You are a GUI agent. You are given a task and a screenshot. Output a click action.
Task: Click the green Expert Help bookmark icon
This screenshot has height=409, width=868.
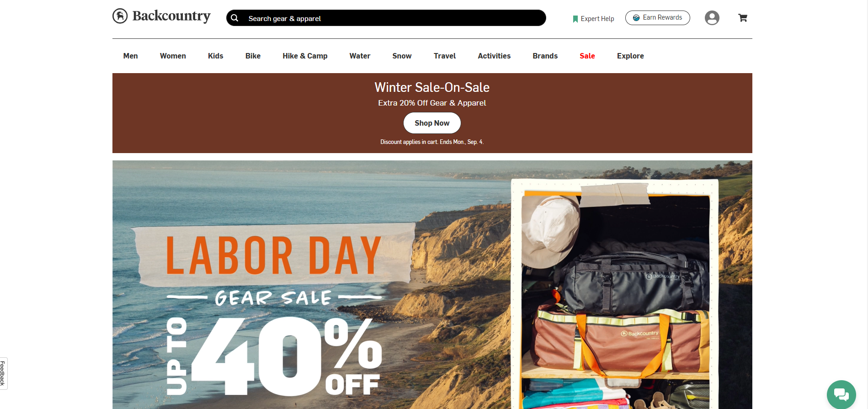pos(575,19)
